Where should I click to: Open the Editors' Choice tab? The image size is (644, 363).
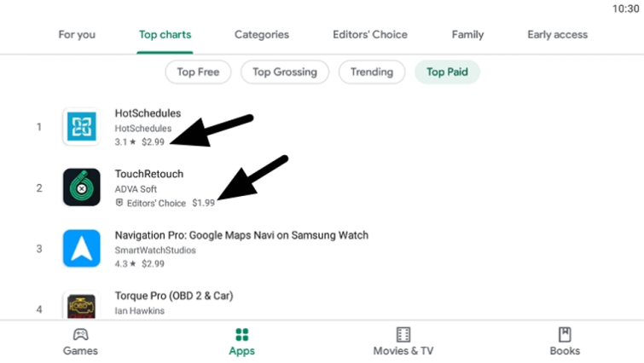click(x=370, y=35)
